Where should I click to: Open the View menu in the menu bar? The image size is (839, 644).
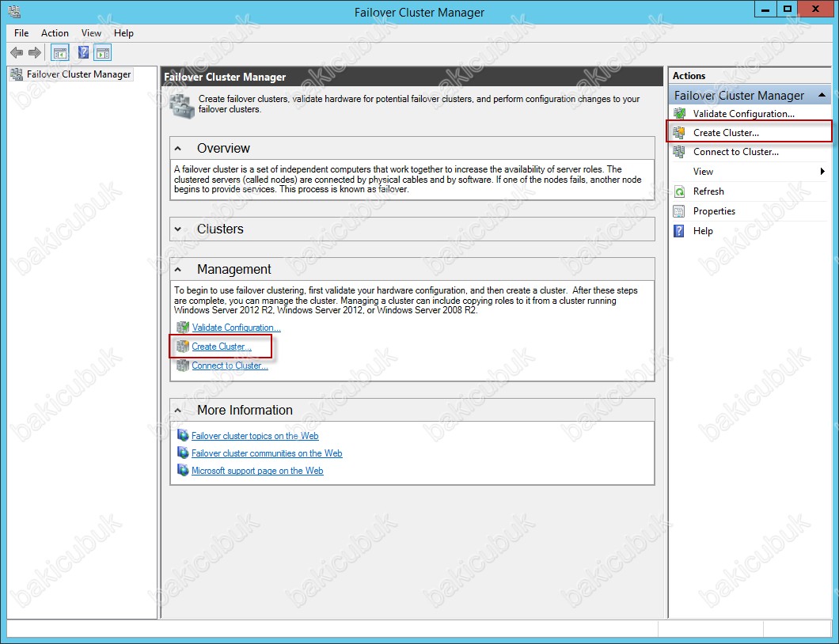pyautogui.click(x=92, y=33)
